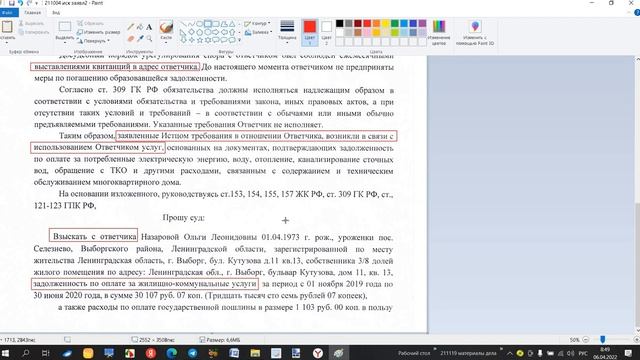Image resolution: width=640 pixels, height=360 pixels.
Task: Select the Color picker eyedropper tool
Action: 140,39
